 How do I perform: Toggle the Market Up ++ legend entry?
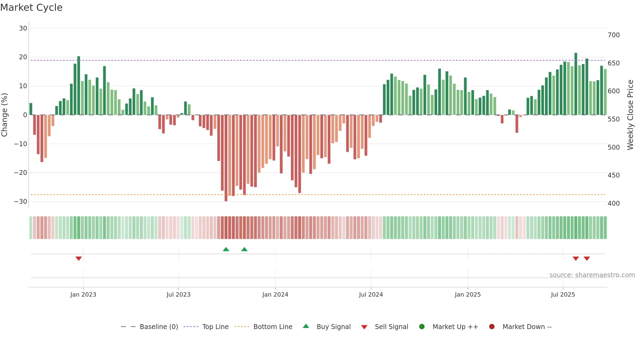[448, 327]
